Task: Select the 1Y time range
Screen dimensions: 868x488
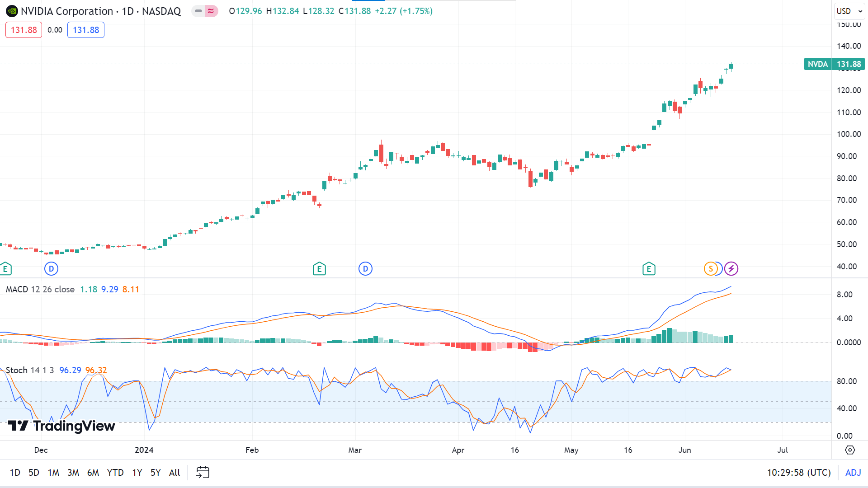Action: 137,473
